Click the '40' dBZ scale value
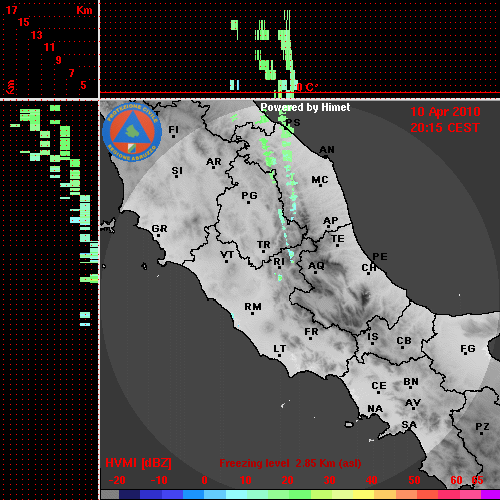The width and height of the screenshot is (500, 500). pos(372,480)
